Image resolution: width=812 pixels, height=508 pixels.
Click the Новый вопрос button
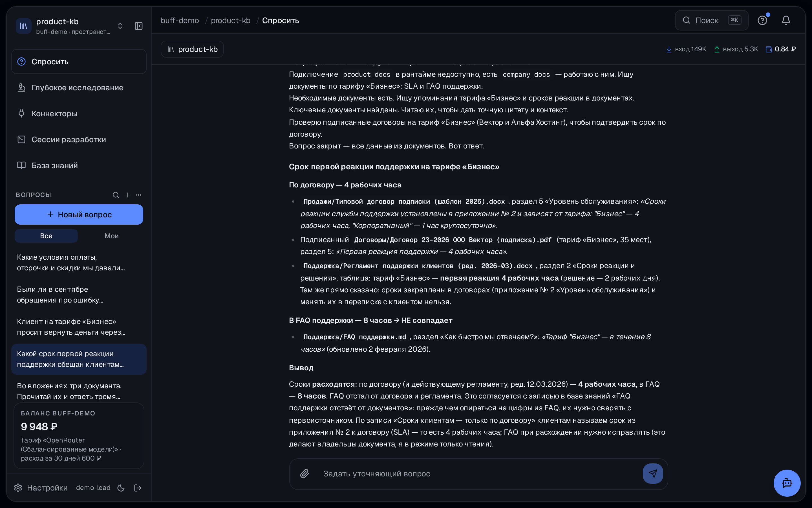pos(79,214)
